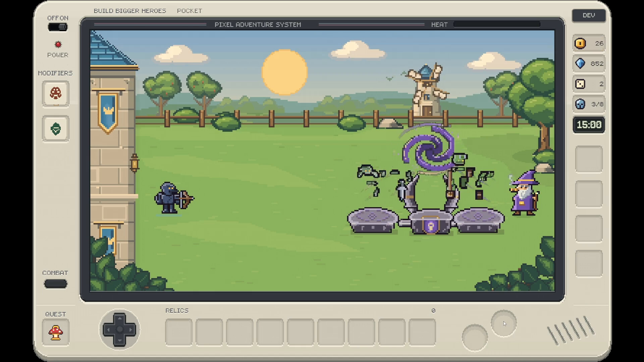
Task: Click the skull counter showing 3/8
Action: coord(589,104)
